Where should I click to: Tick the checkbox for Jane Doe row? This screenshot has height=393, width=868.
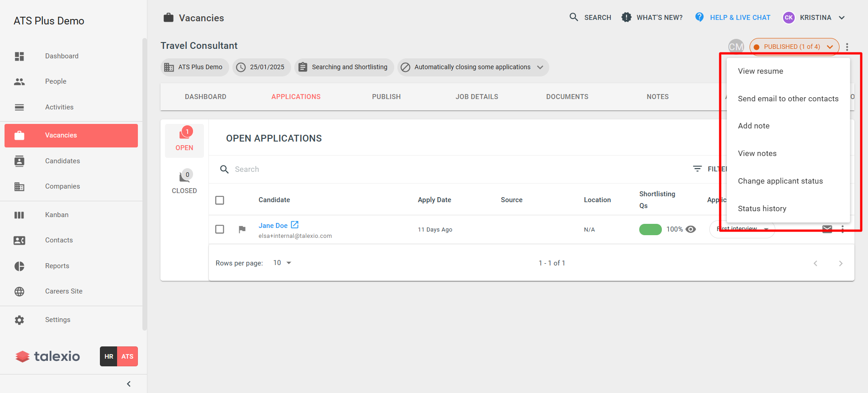pyautogui.click(x=220, y=229)
